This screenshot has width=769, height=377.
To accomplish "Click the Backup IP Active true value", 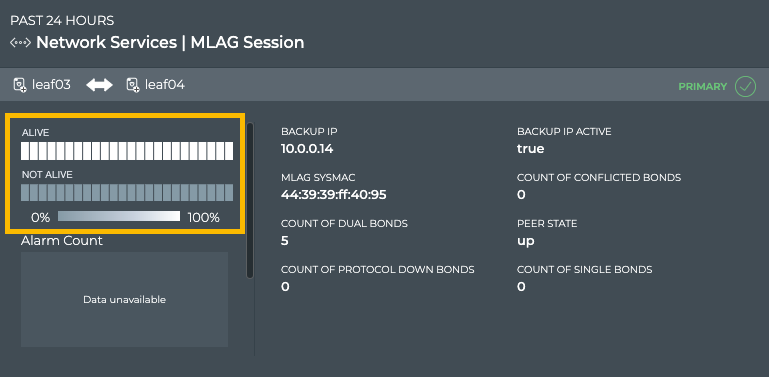I will (531, 149).
